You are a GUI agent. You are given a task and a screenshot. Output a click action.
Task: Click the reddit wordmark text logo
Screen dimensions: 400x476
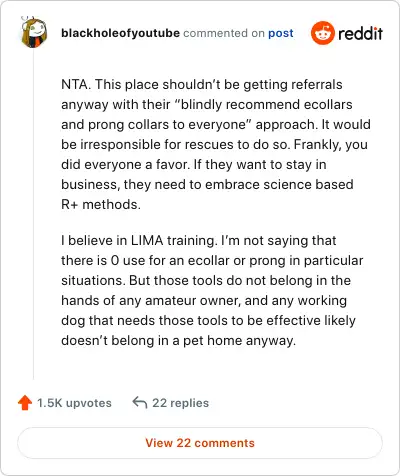pos(360,33)
